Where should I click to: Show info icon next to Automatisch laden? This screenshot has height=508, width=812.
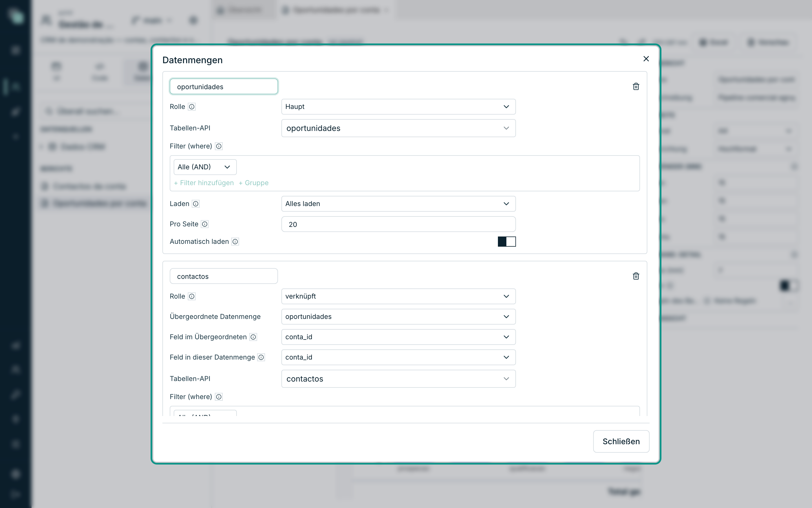[x=235, y=242]
